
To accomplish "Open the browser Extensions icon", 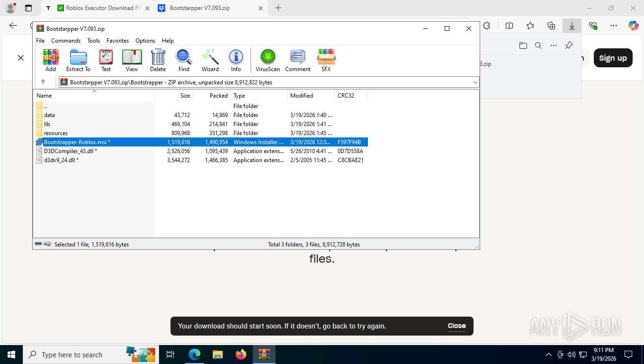I will click(x=486, y=26).
